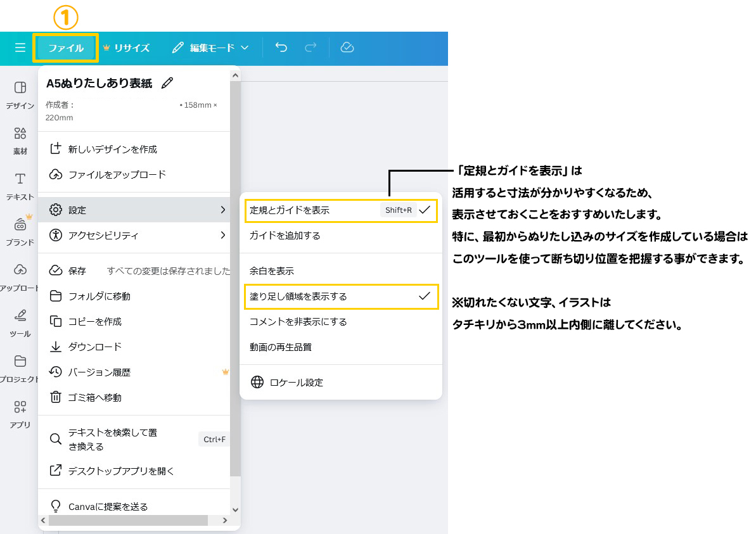Choose ロケール設定 in the submenu
Viewport: 756px width, 534px height.
(x=297, y=382)
